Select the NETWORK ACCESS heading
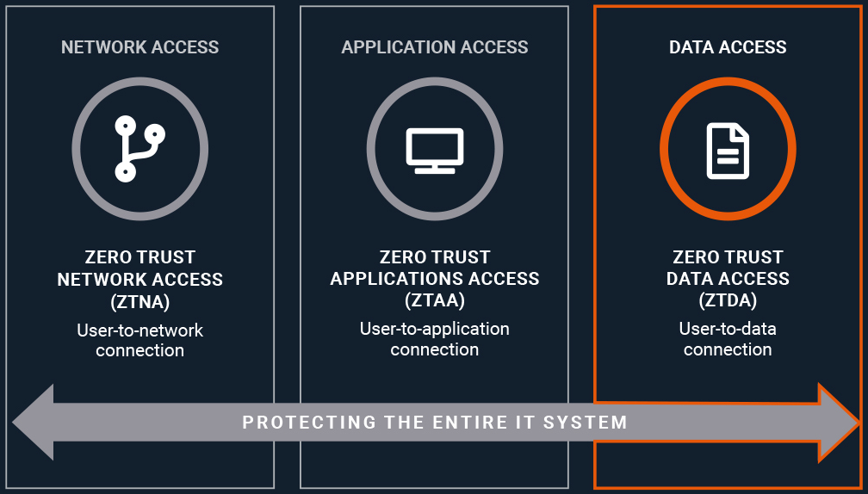Image resolution: width=868 pixels, height=494 pixels. [139, 47]
